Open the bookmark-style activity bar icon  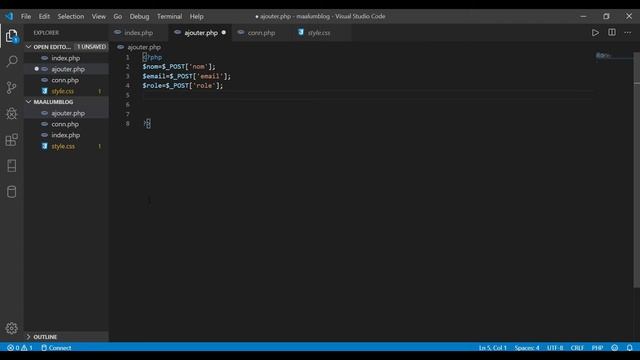(11, 166)
